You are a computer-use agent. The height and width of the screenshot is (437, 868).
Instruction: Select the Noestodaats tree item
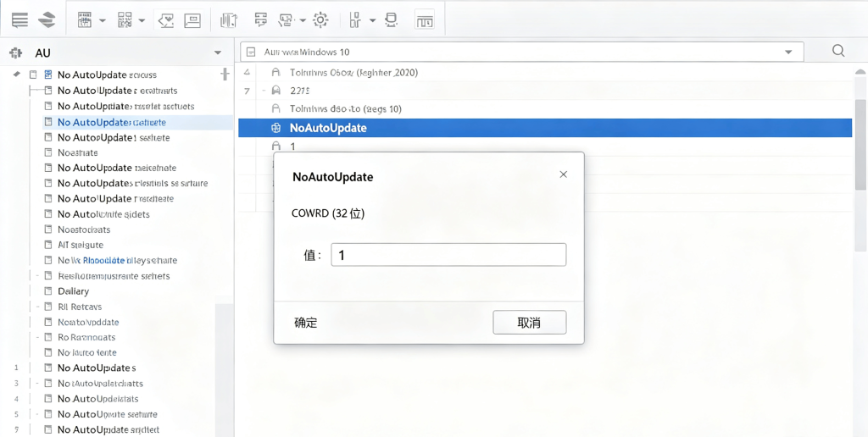(84, 230)
